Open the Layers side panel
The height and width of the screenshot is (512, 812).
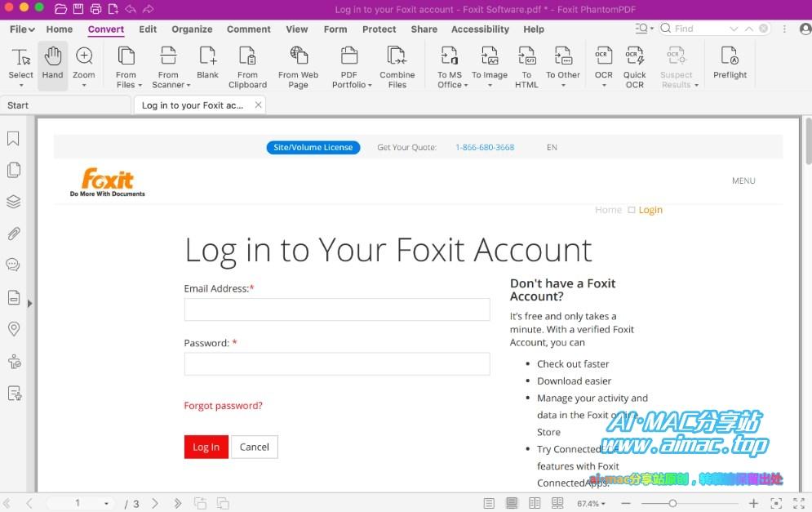tap(13, 202)
